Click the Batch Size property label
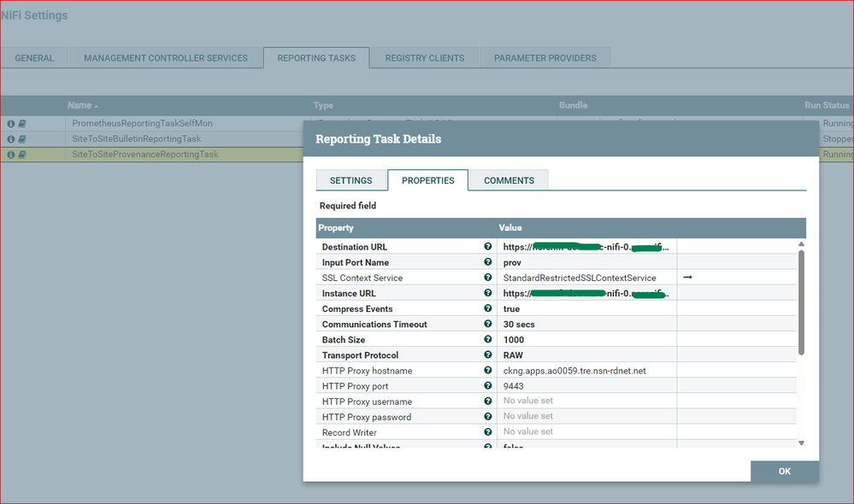The width and height of the screenshot is (854, 504). (343, 340)
